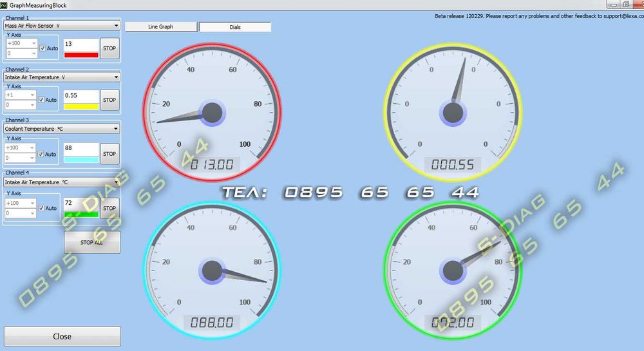Click the green Intake Air Temperature dial
644x351 pixels.
453,270
